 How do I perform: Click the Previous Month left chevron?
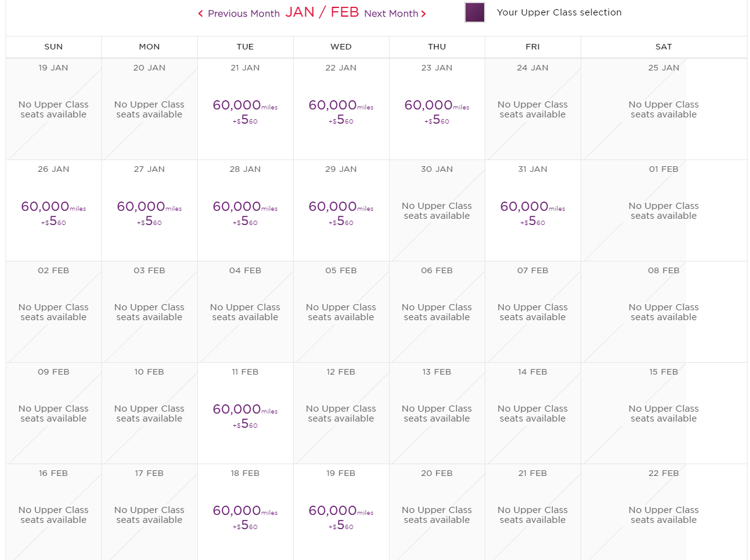(x=200, y=14)
